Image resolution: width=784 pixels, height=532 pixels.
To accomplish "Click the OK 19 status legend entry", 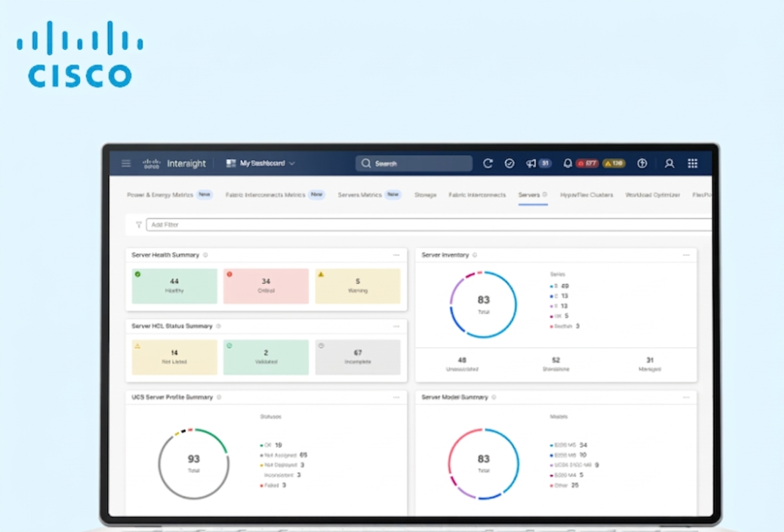I will click(x=271, y=445).
